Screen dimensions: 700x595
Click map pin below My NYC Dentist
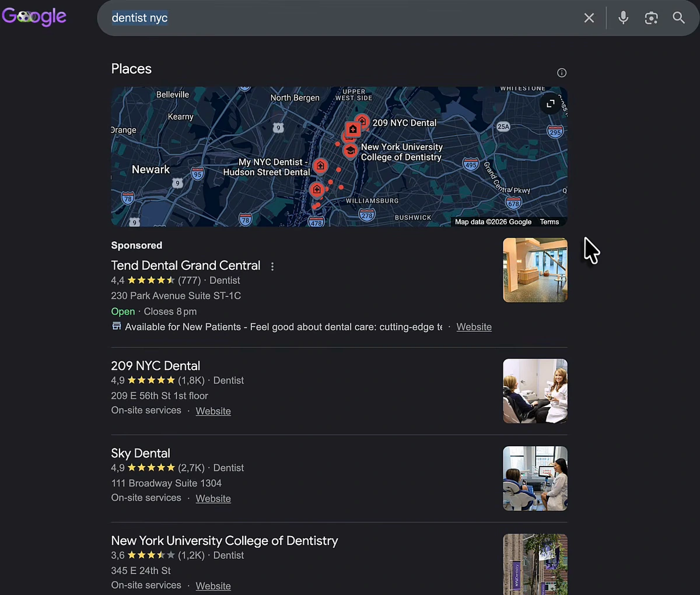(317, 190)
